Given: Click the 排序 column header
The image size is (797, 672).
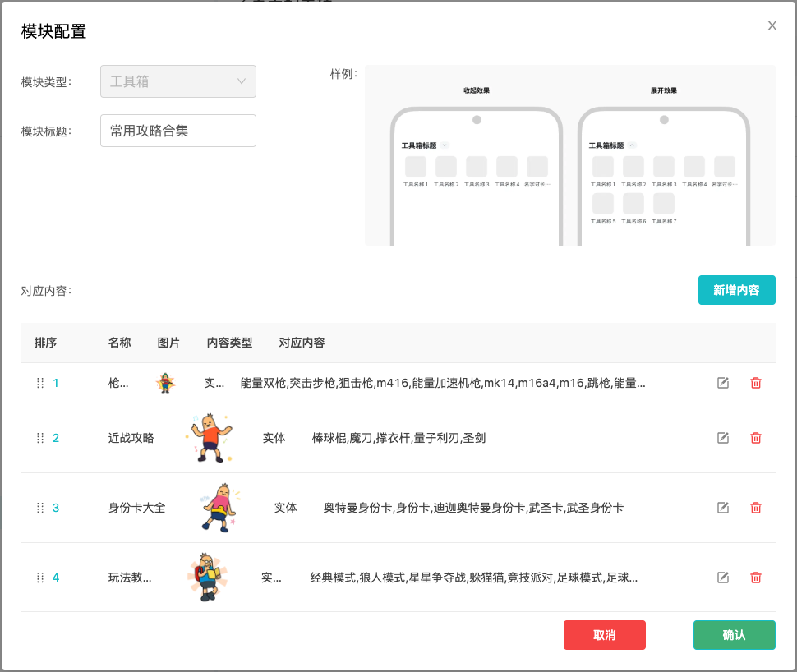Looking at the screenshot, I should tap(46, 343).
